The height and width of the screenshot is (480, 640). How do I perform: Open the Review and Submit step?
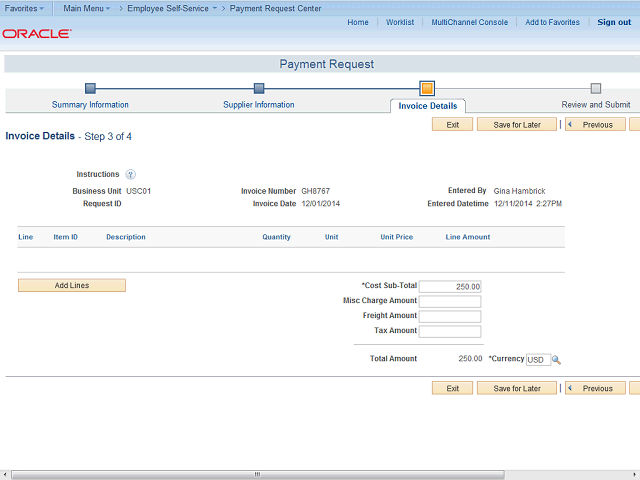pos(596,104)
